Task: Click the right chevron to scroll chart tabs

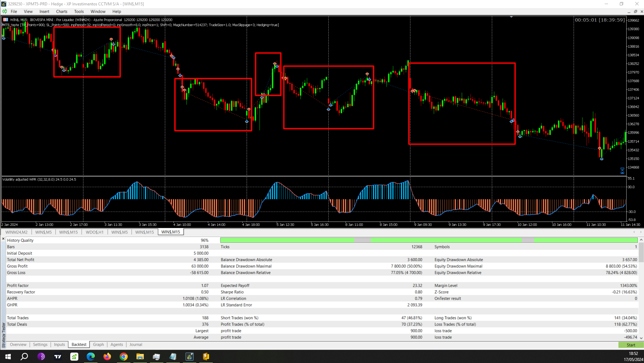Action: click(641, 232)
